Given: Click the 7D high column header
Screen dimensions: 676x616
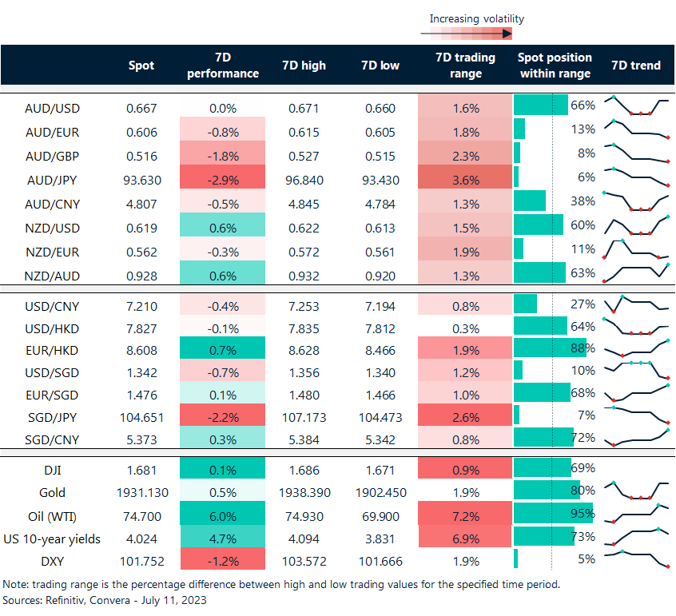Looking at the screenshot, I should pos(304,66).
